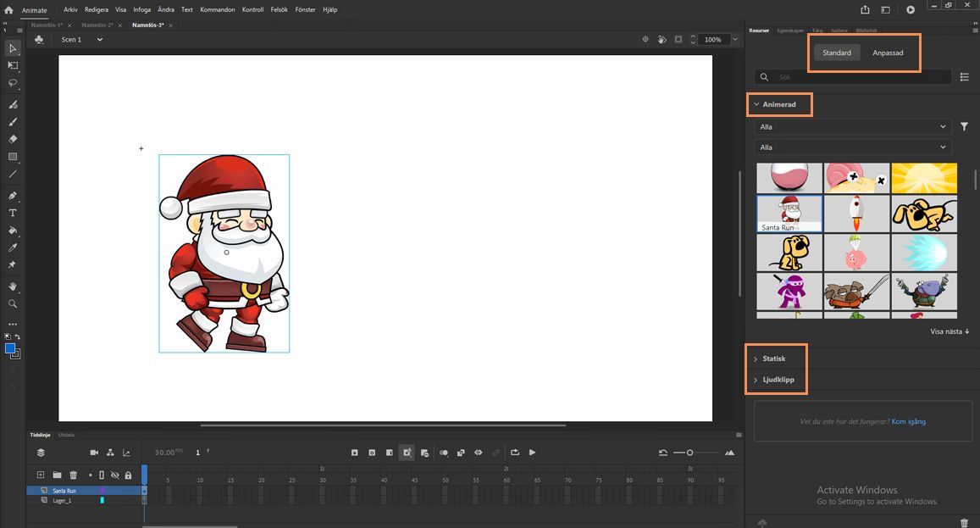Click the blue fill color swatch
This screenshot has height=528, width=980.
pyautogui.click(x=10, y=348)
